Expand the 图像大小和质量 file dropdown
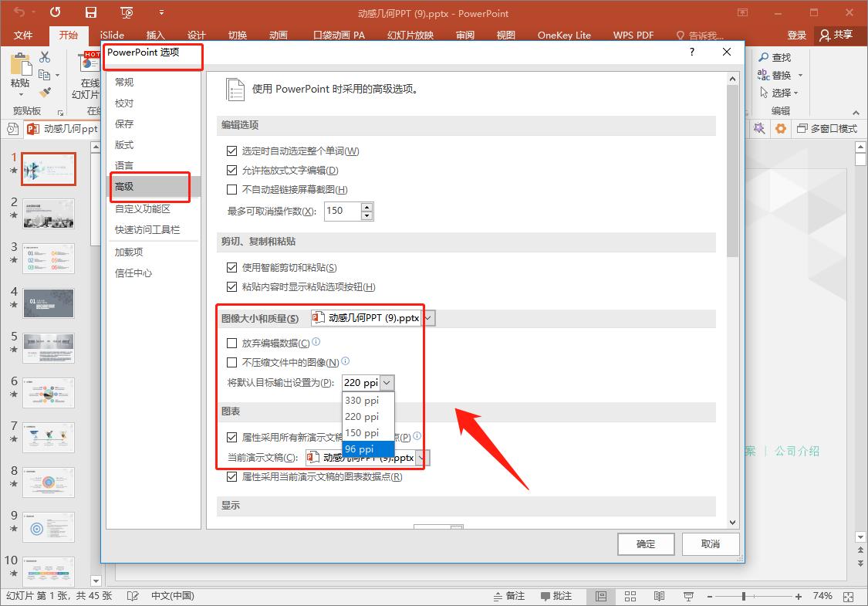Viewport: 868px width, 606px height. coord(429,318)
